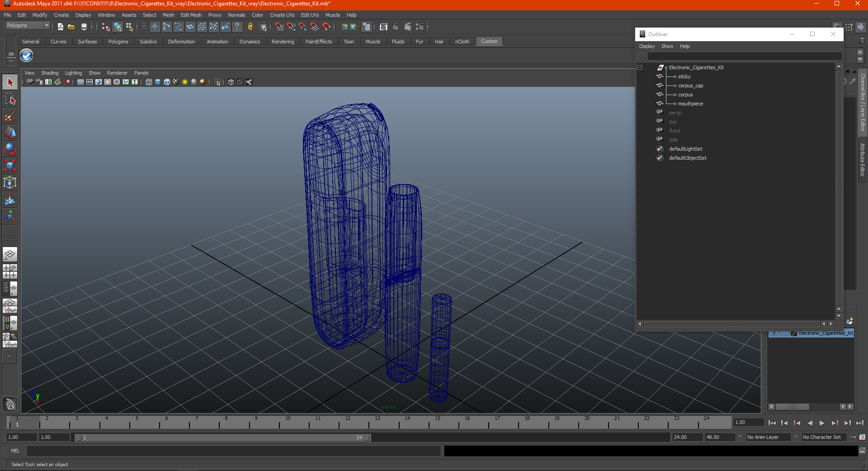868x471 pixels.
Task: Switch to the Rendering shelf tab
Action: [283, 42]
